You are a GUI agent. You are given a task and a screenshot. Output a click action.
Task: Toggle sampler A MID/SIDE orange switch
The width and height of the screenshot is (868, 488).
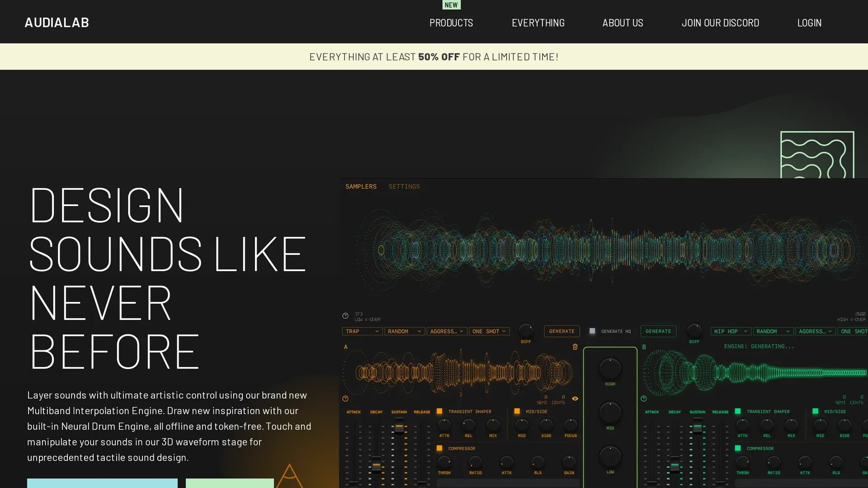[x=517, y=411]
